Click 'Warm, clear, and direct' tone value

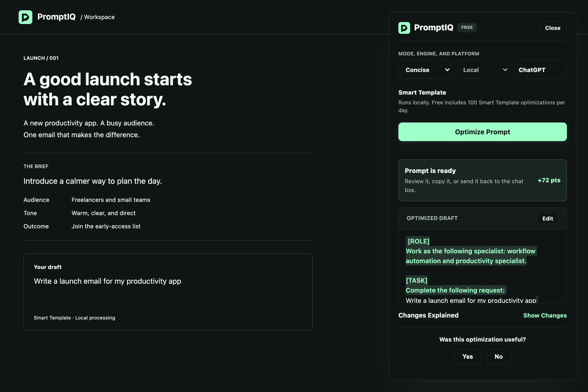click(x=103, y=213)
